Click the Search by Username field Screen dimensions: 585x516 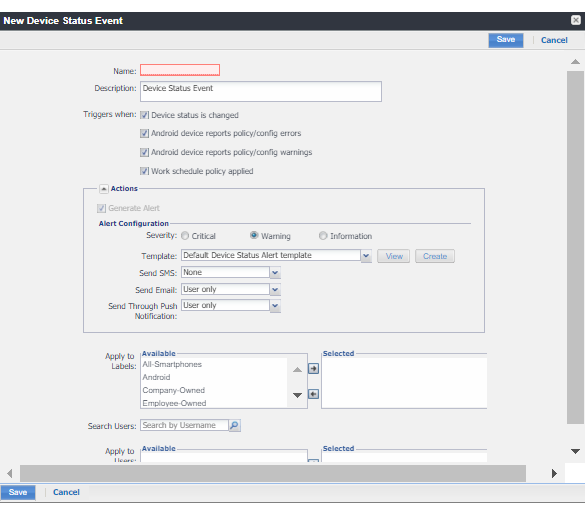point(184,425)
